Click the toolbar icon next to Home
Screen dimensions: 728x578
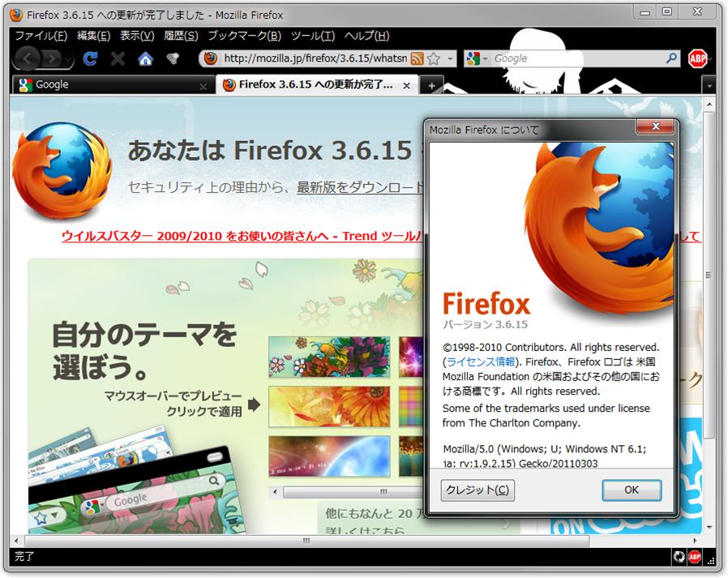(x=173, y=58)
